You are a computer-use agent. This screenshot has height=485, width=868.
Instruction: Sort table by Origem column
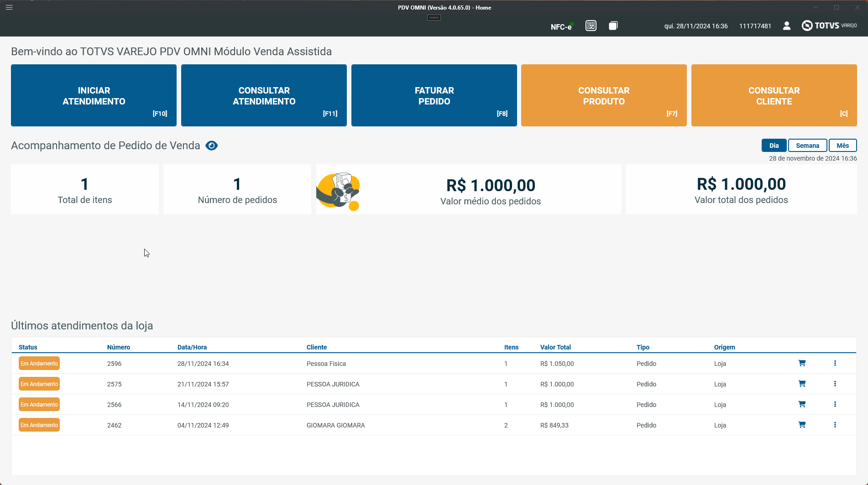725,347
